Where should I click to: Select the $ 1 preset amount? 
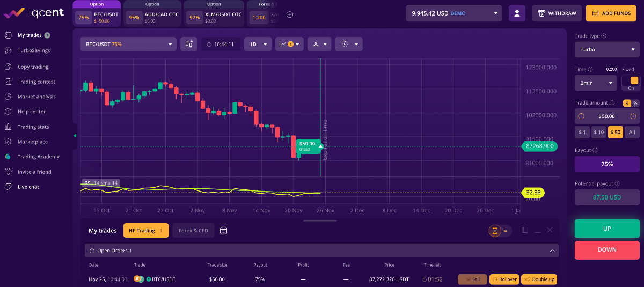(x=582, y=132)
